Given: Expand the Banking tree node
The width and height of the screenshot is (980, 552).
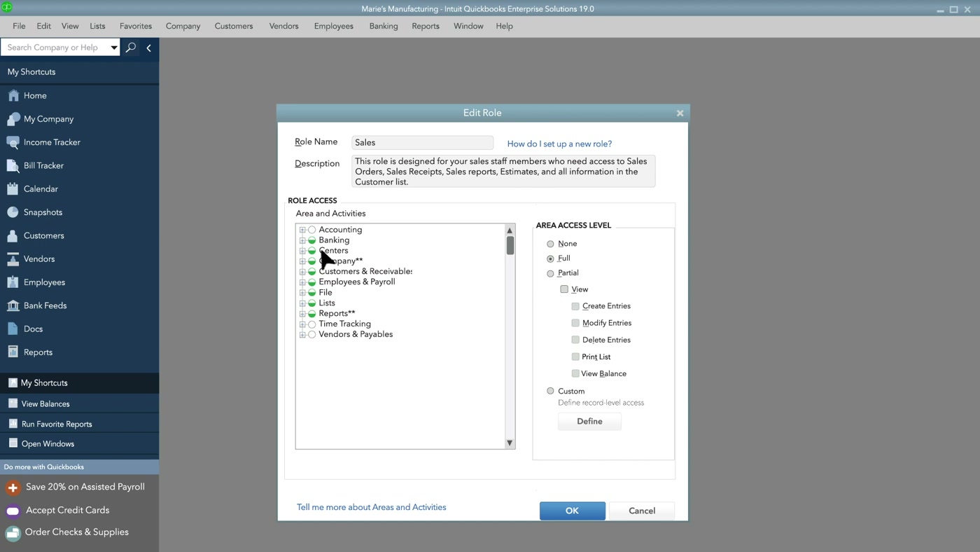Looking at the screenshot, I should tap(302, 240).
